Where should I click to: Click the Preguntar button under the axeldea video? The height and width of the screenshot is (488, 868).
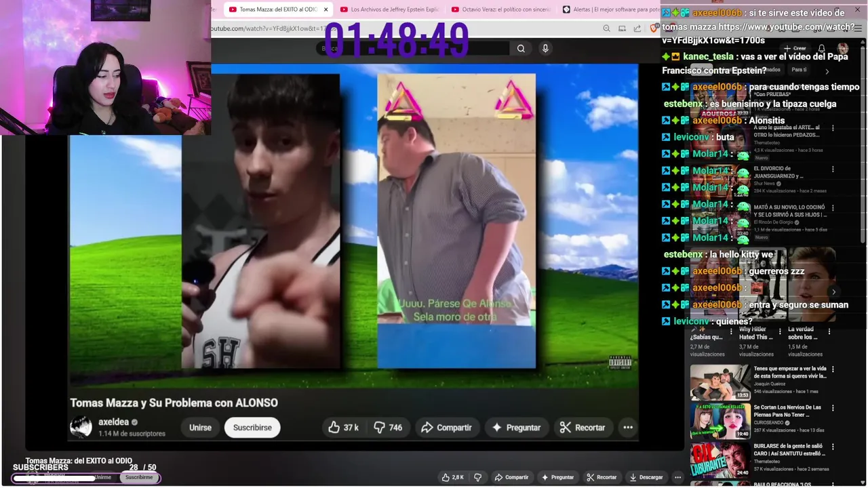coord(516,428)
